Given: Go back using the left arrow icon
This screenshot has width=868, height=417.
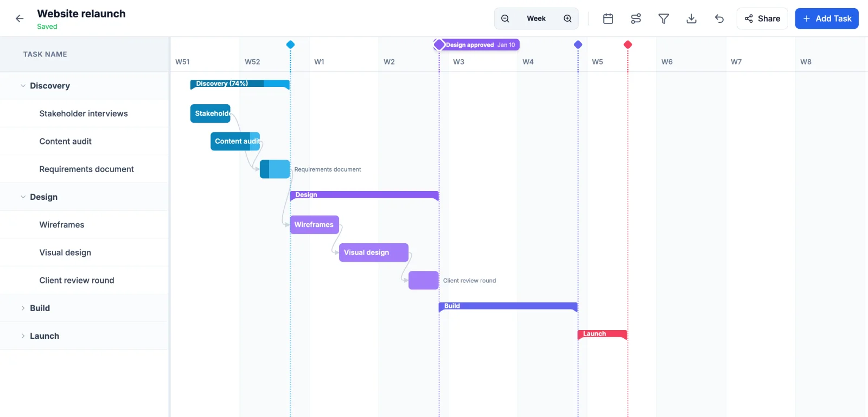Looking at the screenshot, I should tap(20, 18).
